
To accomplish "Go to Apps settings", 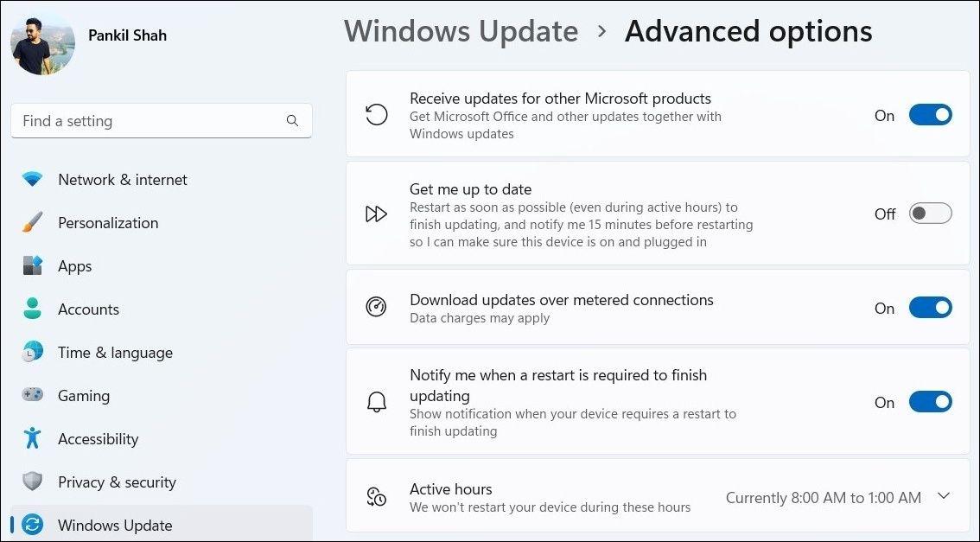I will pos(162,265).
